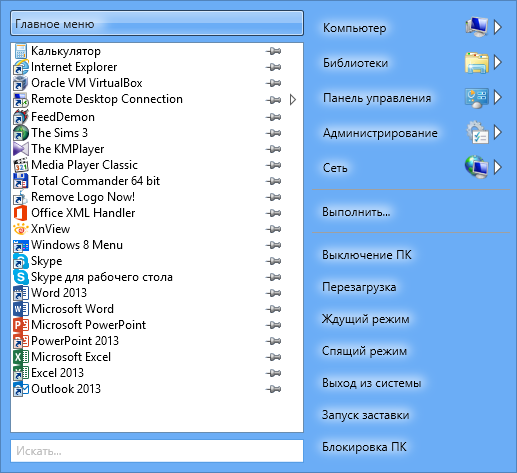This screenshot has height=473, width=517.
Task: Choose Выключение ПК
Action: tap(367, 255)
